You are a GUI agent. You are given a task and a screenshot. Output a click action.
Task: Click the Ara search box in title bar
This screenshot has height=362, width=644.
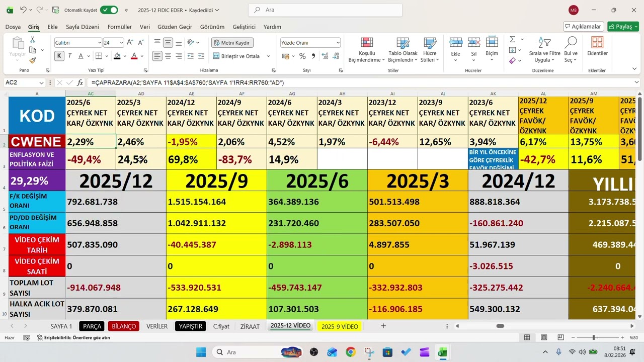[x=326, y=10]
